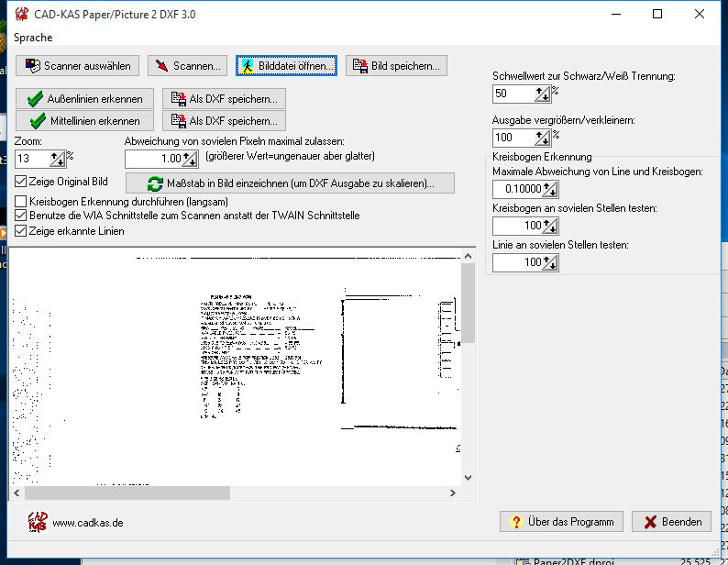728x565 pixels.
Task: Toggle Zeige erkannte Linien checkbox
Action: point(21,231)
